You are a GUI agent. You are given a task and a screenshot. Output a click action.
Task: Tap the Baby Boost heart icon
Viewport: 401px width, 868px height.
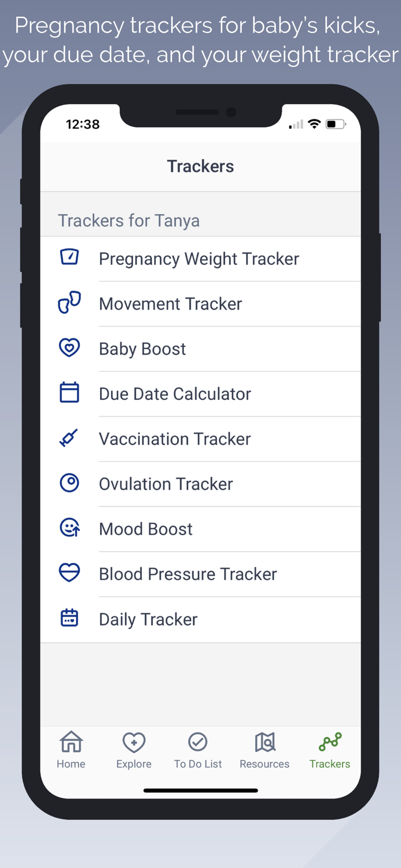(69, 348)
